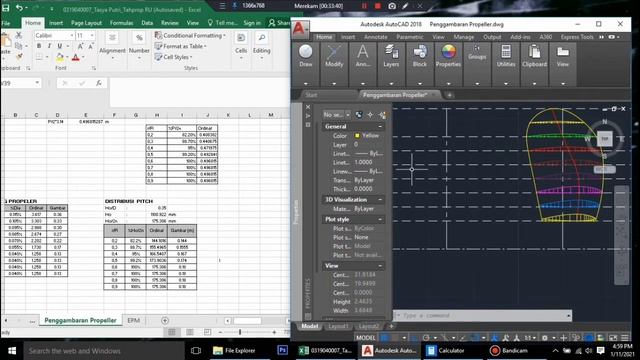The width and height of the screenshot is (640, 360).
Task: Open Conditional Formatting dropdown
Action: (x=190, y=36)
